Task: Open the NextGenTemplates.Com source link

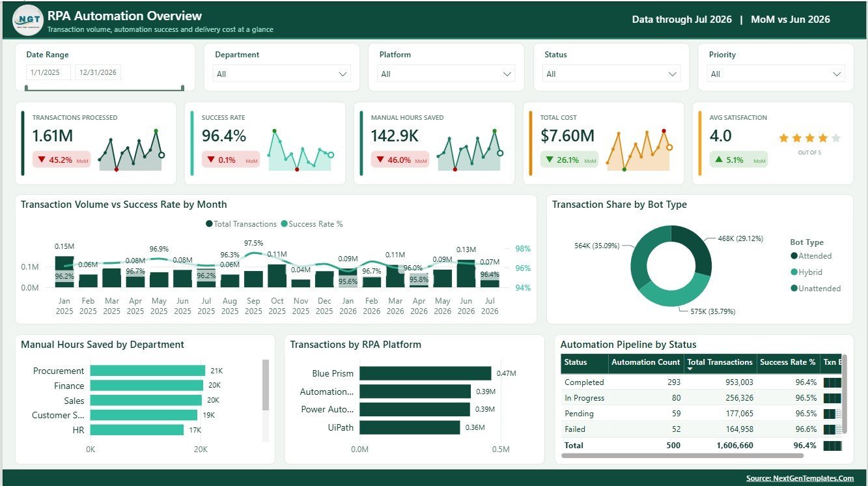Action: pyautogui.click(x=800, y=478)
